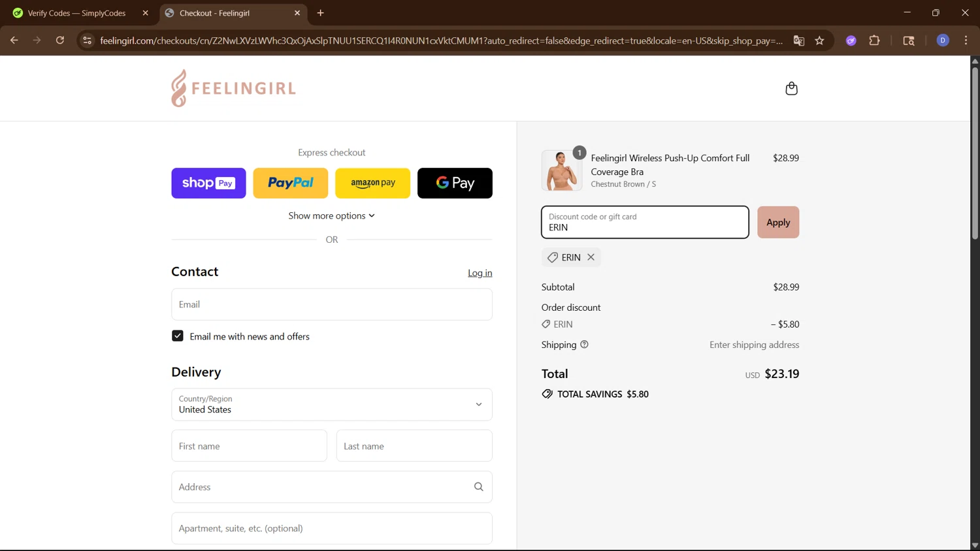The width and height of the screenshot is (980, 551).
Task: Open the Country/Region dropdown
Action: tap(332, 405)
